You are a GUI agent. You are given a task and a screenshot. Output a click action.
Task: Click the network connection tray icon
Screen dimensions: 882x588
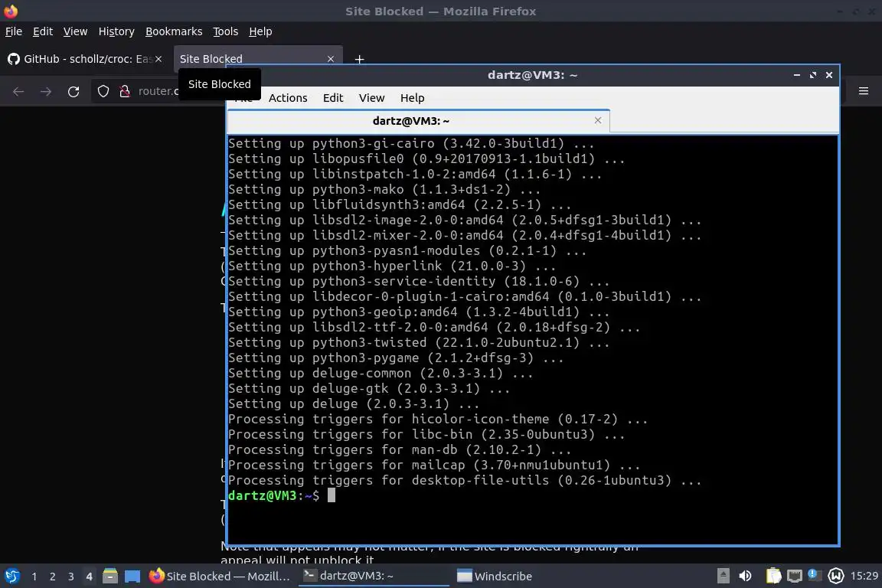point(794,577)
